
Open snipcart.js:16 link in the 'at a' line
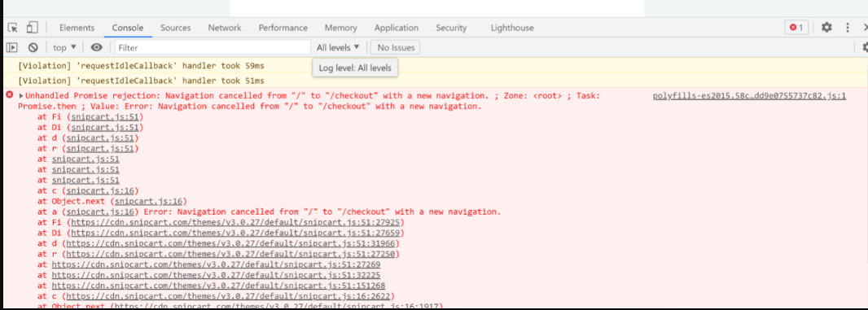pyautogui.click(x=99, y=212)
